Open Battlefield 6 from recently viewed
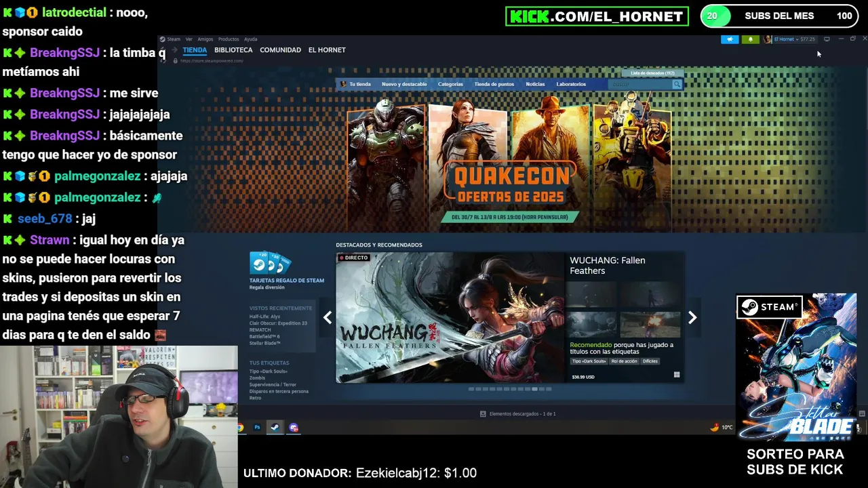The height and width of the screenshot is (488, 868). tap(264, 337)
